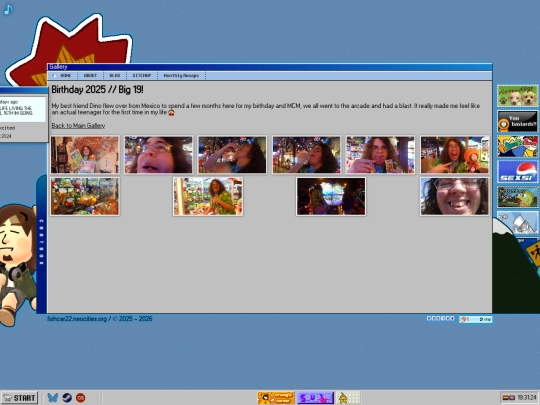Open the close-up open-mouth face thumbnail
This screenshot has width=540, height=405.
(x=158, y=155)
